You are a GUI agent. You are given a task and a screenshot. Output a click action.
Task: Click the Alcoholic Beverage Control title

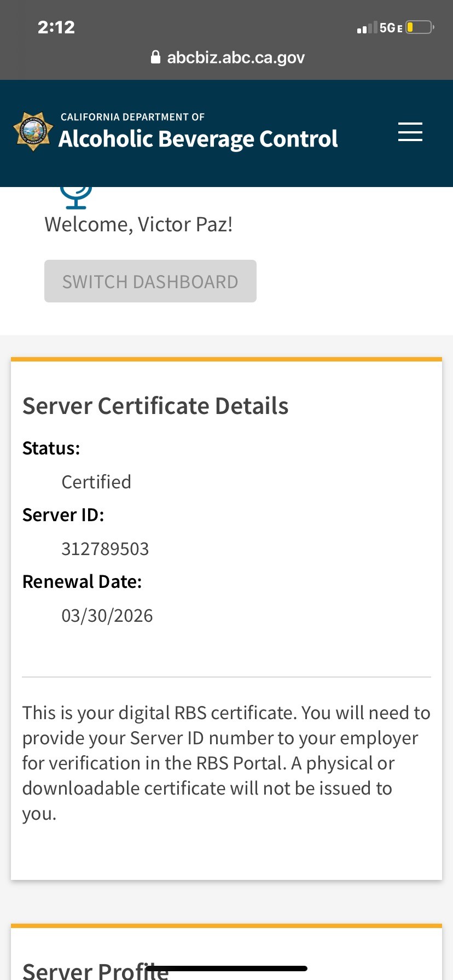pos(198,139)
